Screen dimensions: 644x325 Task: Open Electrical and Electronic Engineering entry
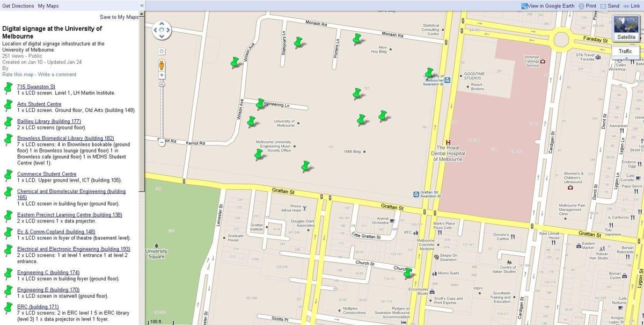(x=74, y=249)
